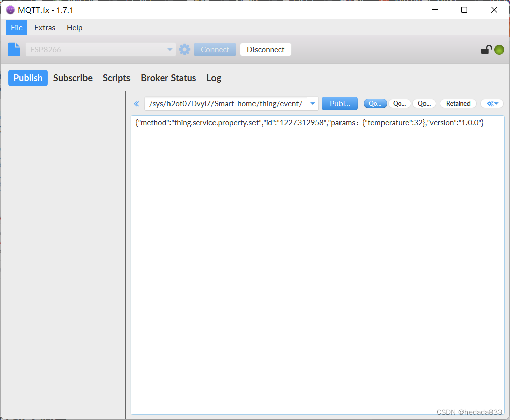Open connection settings gear icon

(x=184, y=50)
